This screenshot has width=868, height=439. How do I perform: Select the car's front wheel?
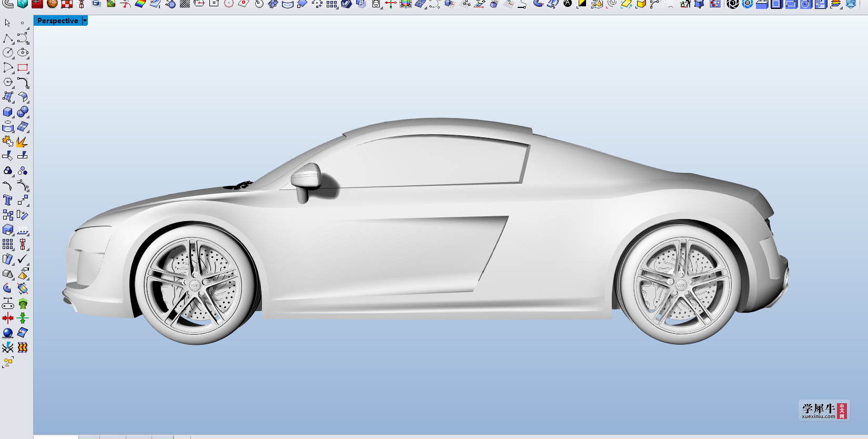point(196,284)
